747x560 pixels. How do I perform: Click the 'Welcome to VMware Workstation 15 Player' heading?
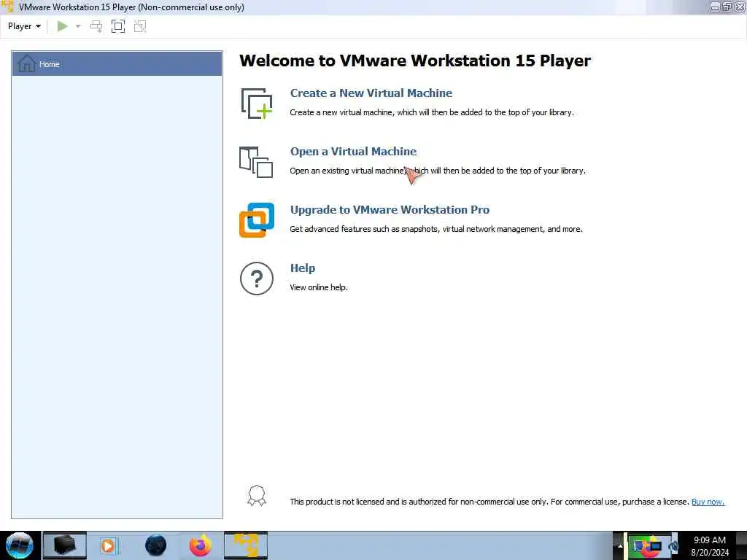[415, 61]
